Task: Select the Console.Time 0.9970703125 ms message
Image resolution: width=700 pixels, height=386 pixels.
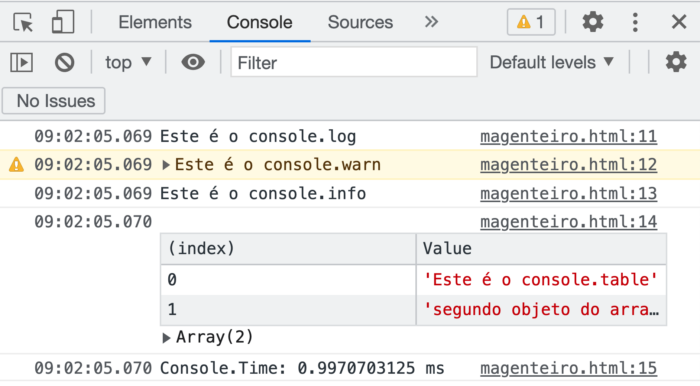Action: tap(302, 368)
